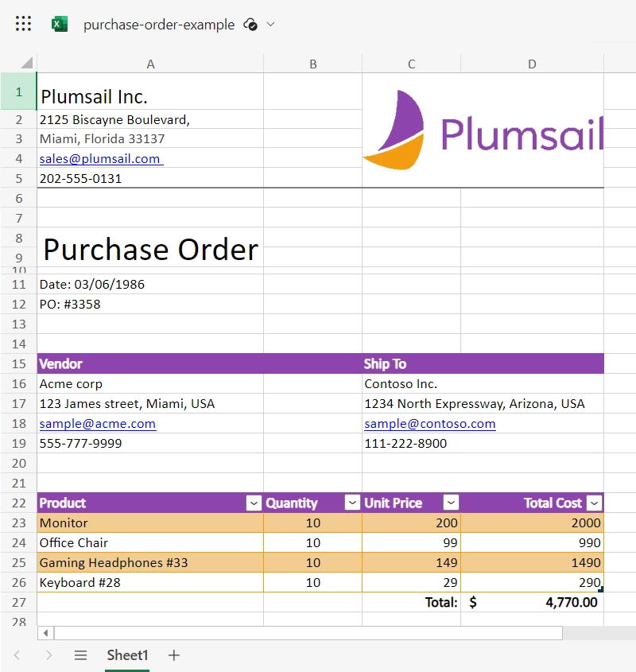Image resolution: width=636 pixels, height=672 pixels.
Task: Click the select all corner triangle
Action: 26,63
